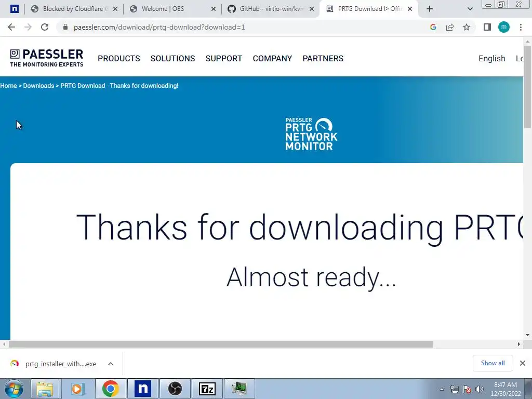Click the padlock site info icon

(x=65, y=27)
